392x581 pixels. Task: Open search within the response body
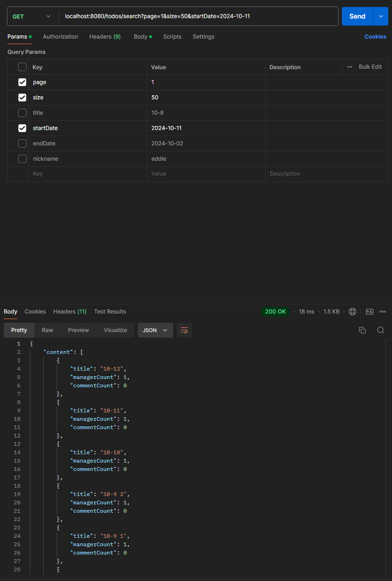click(x=380, y=330)
